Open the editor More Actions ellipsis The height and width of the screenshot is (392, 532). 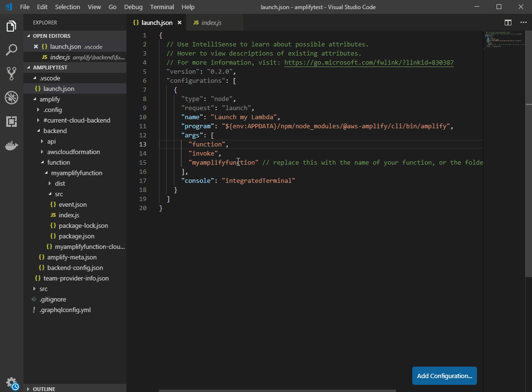point(522,22)
